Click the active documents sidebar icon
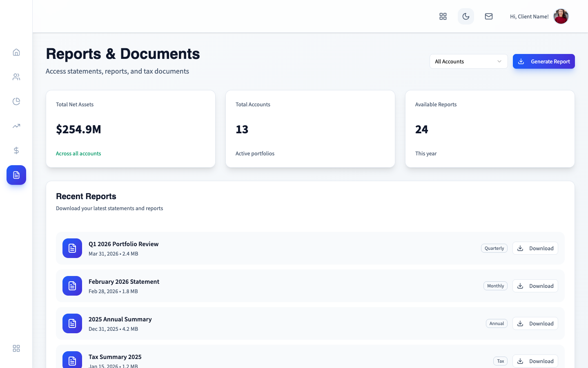The height and width of the screenshot is (368, 588). coord(16,175)
